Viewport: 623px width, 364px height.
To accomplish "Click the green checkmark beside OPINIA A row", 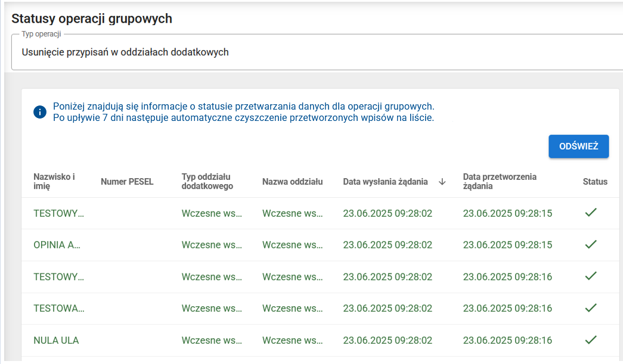I will pyautogui.click(x=590, y=244).
